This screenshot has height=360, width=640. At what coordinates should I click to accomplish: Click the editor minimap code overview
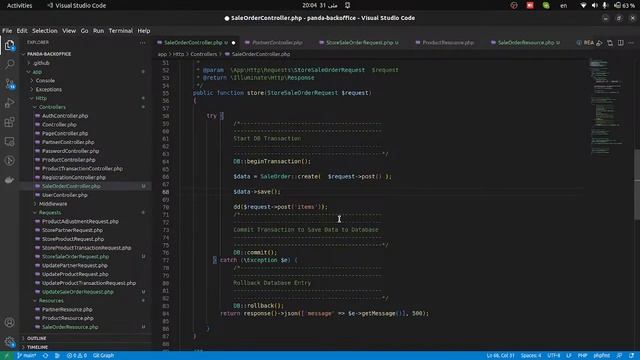[607, 107]
